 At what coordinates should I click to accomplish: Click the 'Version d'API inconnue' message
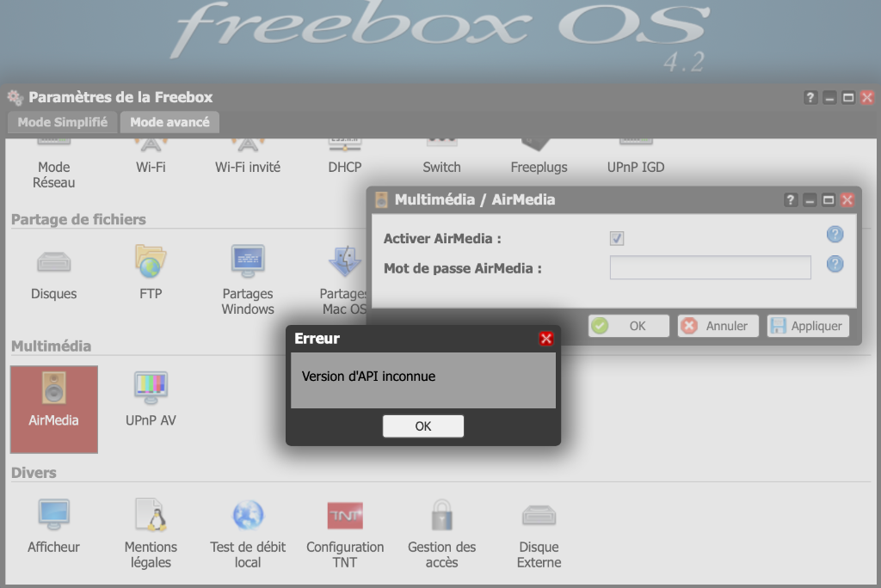tap(368, 377)
